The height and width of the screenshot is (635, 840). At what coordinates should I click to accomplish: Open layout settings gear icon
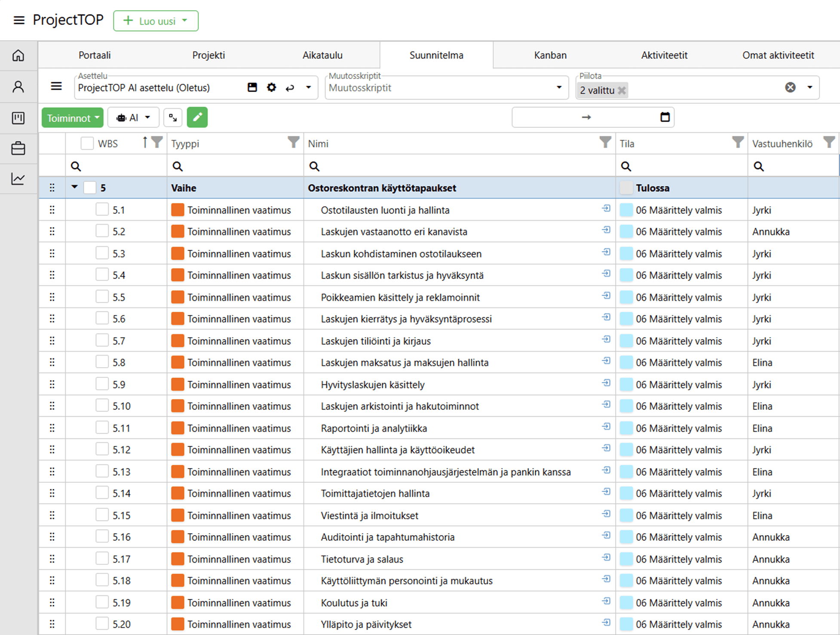271,88
